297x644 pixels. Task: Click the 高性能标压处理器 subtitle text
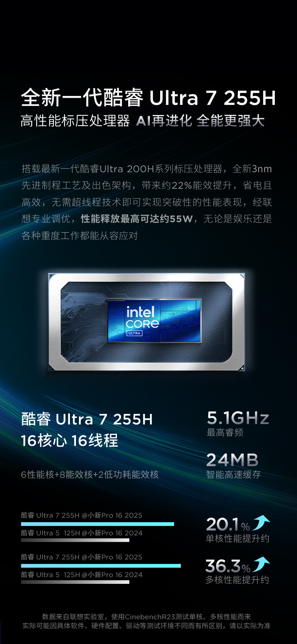point(75,121)
